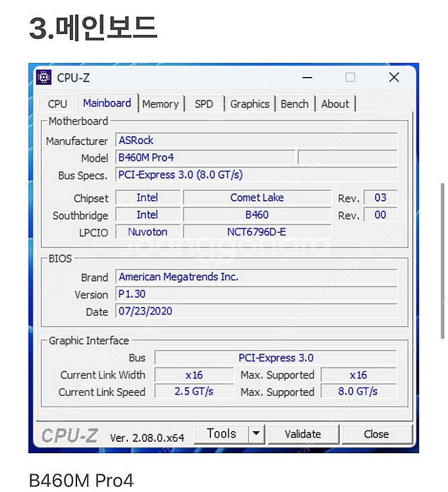Click the NCT6796D-E LPCIO value
The height and width of the screenshot is (492, 448).
[x=257, y=232]
